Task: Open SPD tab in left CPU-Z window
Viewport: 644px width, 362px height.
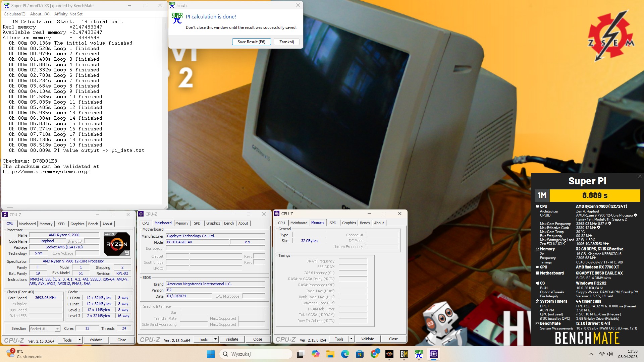Action: tap(61, 224)
